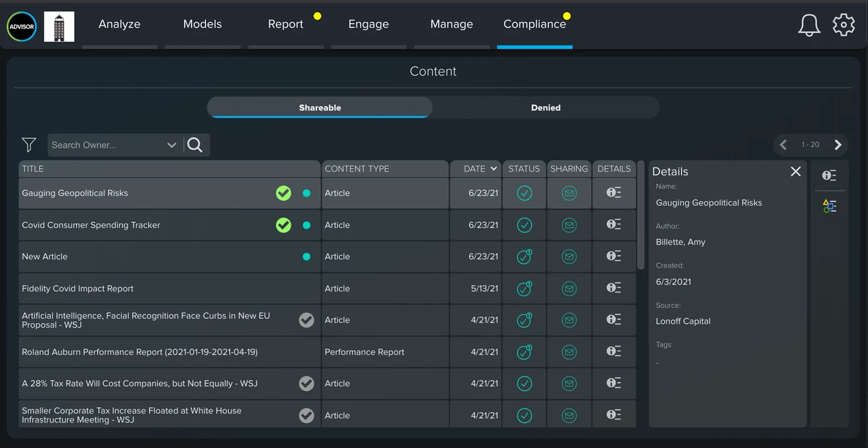Click sharing envelope for Fidelity Covid Impact Report

point(569,289)
